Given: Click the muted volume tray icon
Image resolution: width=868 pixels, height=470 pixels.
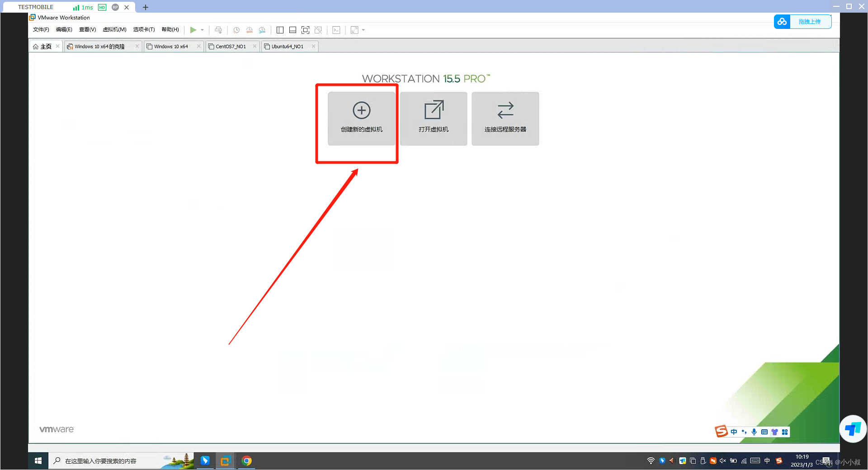Looking at the screenshot, I should [x=722, y=461].
